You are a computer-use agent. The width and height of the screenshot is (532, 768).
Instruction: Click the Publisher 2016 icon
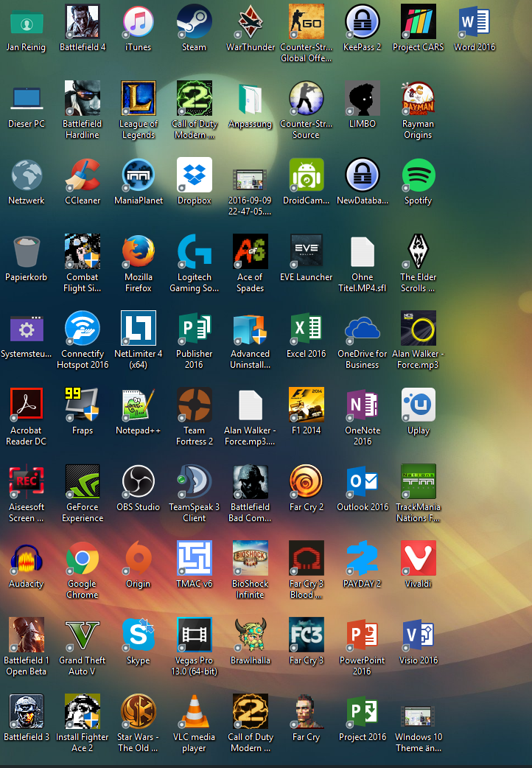pos(195,328)
